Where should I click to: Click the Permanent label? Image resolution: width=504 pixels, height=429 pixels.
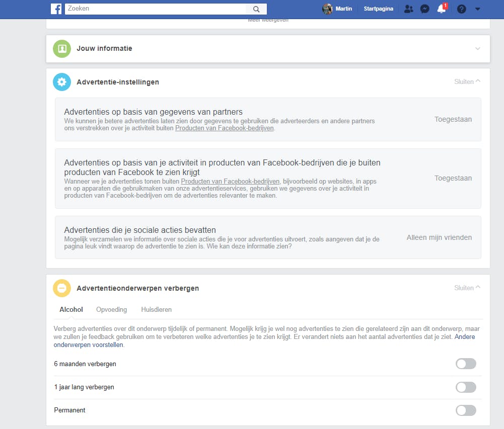click(69, 410)
